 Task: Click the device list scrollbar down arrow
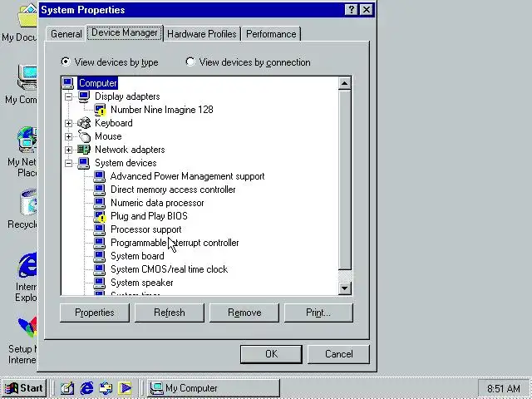click(344, 288)
